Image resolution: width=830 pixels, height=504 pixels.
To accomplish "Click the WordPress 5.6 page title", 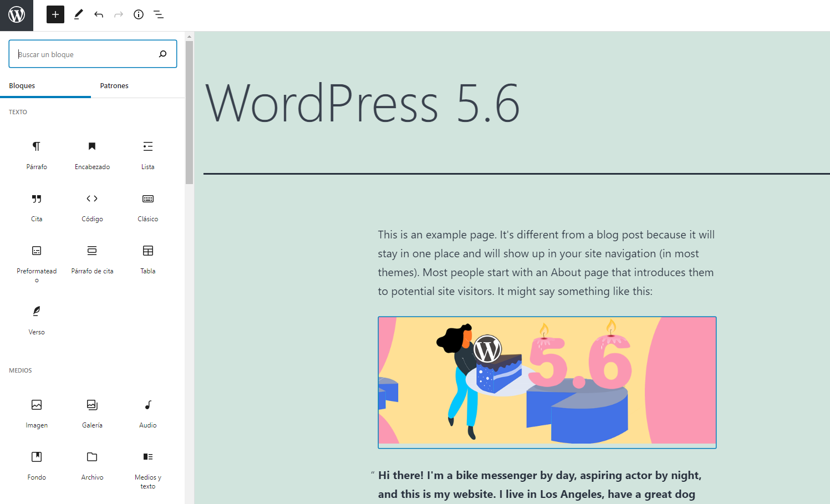I will [363, 103].
